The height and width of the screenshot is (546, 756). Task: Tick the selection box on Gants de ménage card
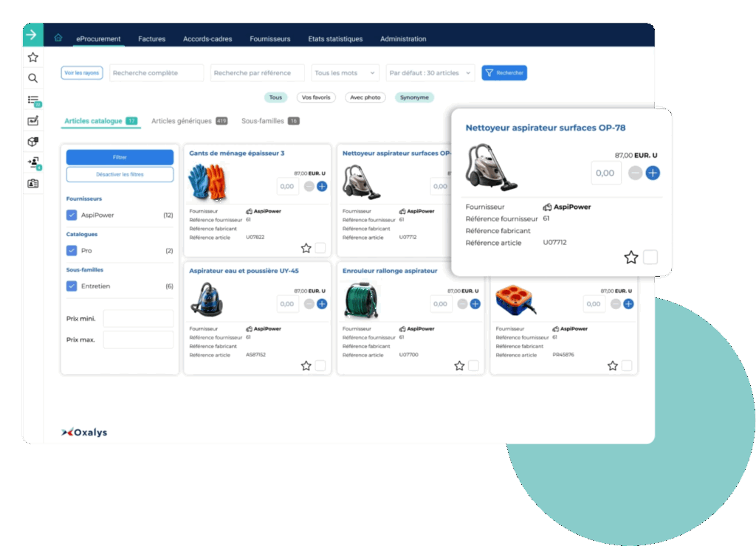click(320, 248)
